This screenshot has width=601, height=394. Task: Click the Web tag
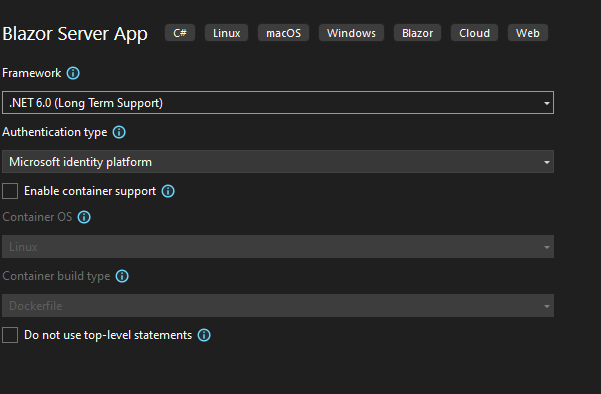(x=528, y=33)
